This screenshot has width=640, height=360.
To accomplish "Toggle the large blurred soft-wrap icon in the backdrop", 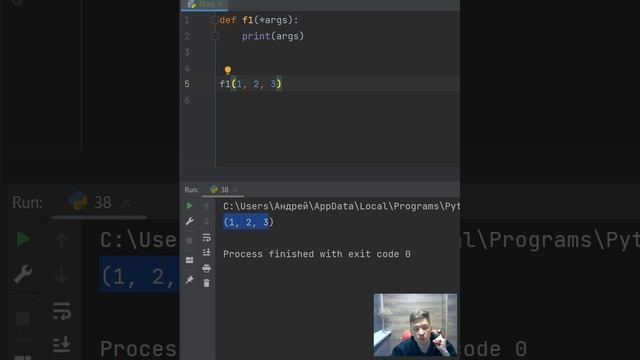I will point(62,311).
